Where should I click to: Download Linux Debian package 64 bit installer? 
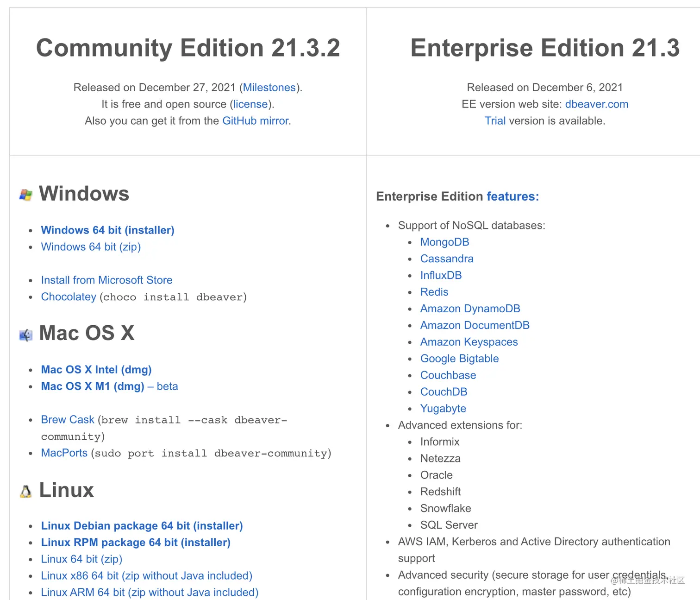pos(142,526)
